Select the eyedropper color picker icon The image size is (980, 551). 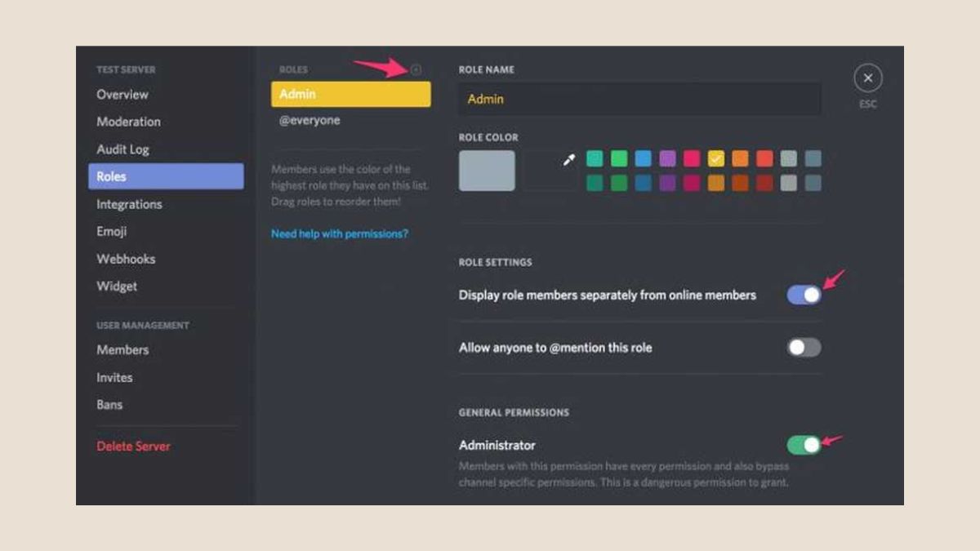(x=568, y=160)
